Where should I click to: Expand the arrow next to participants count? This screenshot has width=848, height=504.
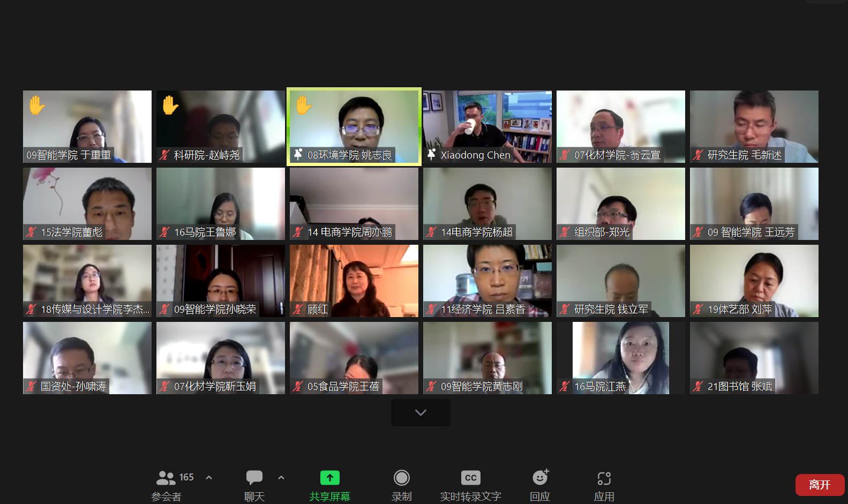pyautogui.click(x=209, y=478)
